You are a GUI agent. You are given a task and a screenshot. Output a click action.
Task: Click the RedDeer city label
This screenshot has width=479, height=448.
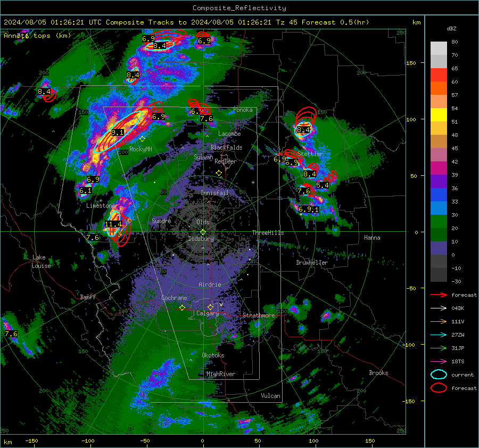click(x=226, y=161)
